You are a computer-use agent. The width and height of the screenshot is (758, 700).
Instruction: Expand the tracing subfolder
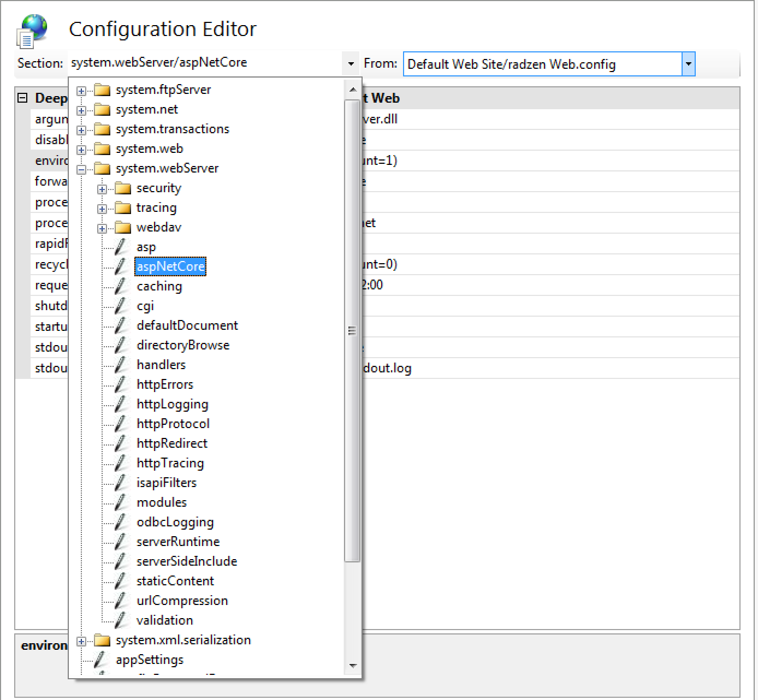(x=102, y=209)
